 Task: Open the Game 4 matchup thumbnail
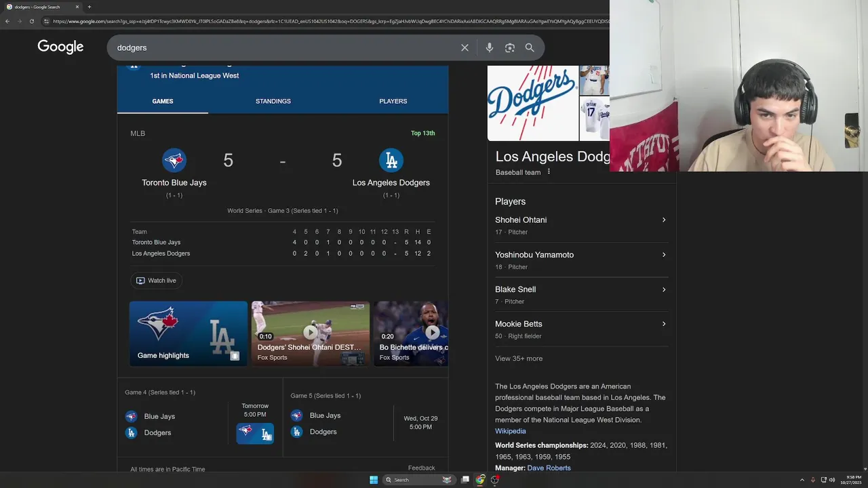(x=255, y=433)
